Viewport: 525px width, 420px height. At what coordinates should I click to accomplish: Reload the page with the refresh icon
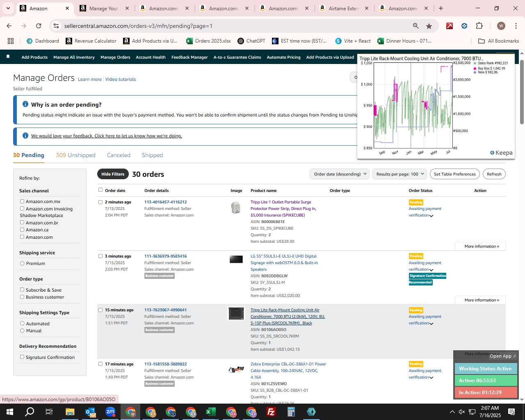click(x=39, y=26)
